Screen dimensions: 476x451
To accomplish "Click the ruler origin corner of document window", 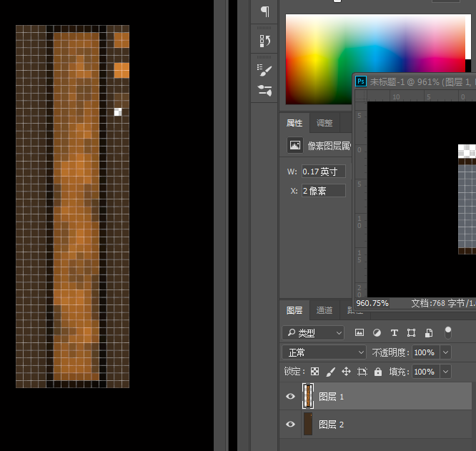I will click(x=361, y=96).
